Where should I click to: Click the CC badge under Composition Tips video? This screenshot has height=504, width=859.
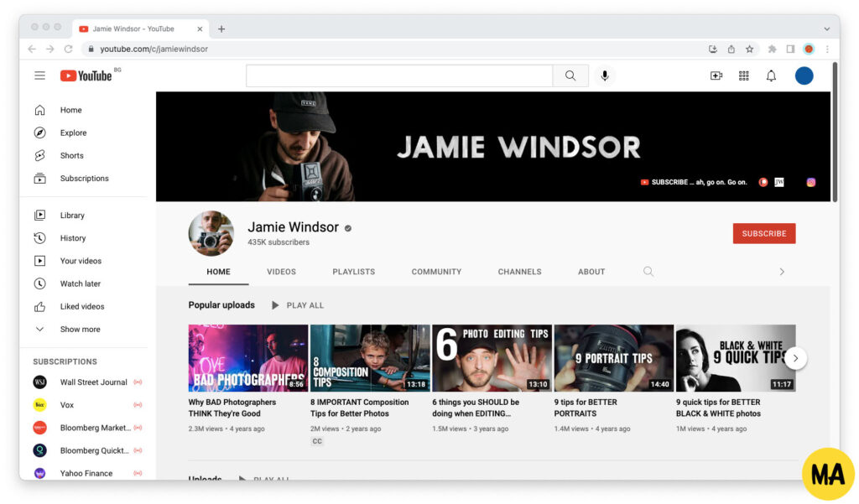[317, 441]
